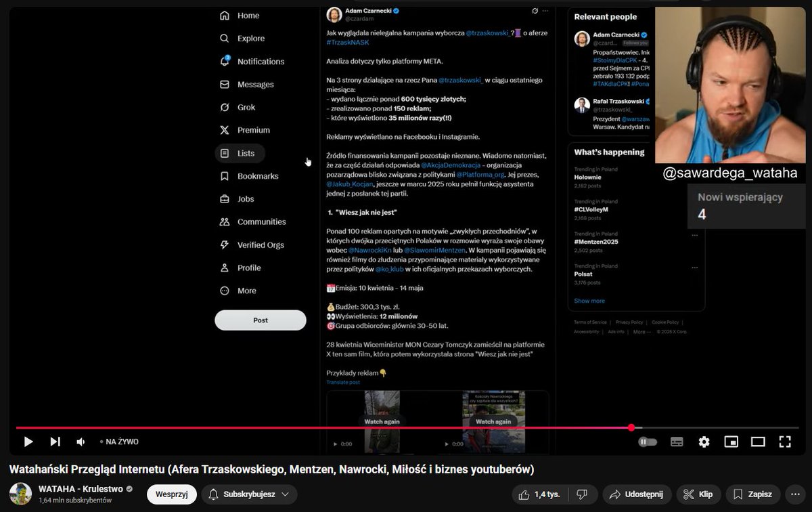Enter theater mode on the player
Screen dimensions: 812x512
758,441
